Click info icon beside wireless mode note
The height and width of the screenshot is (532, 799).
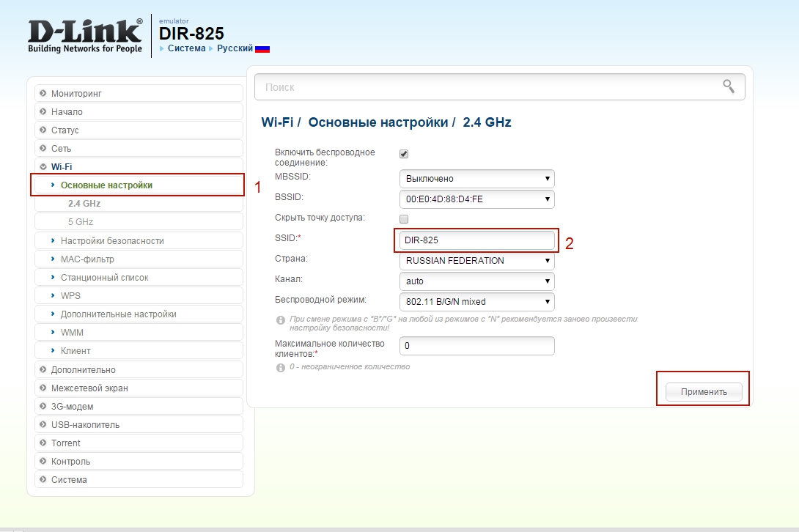point(280,320)
